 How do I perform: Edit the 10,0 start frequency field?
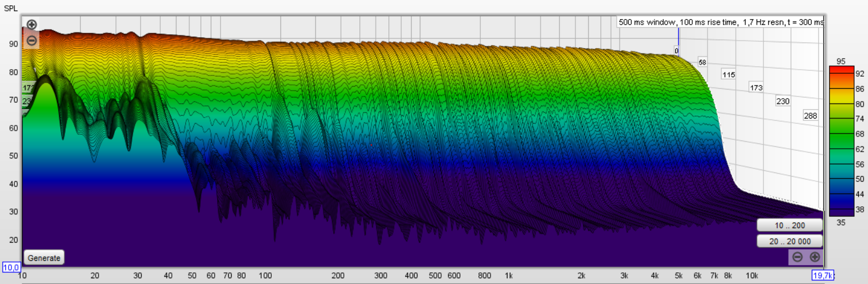point(12,268)
